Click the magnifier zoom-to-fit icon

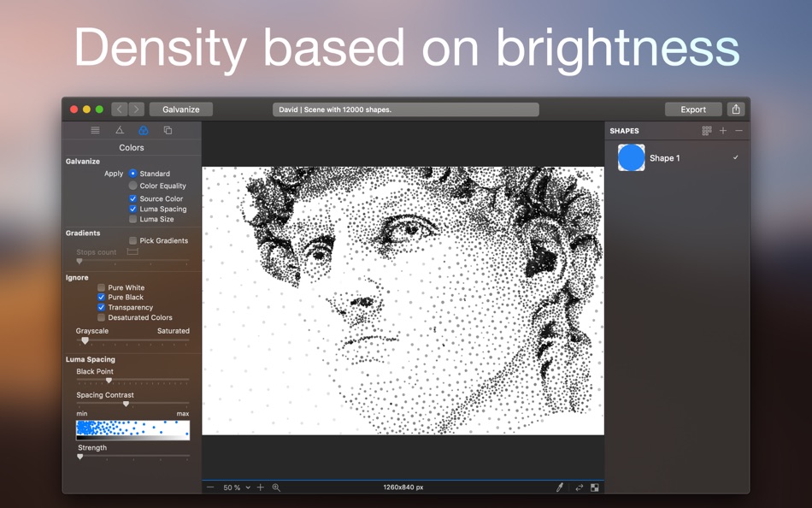(x=277, y=487)
